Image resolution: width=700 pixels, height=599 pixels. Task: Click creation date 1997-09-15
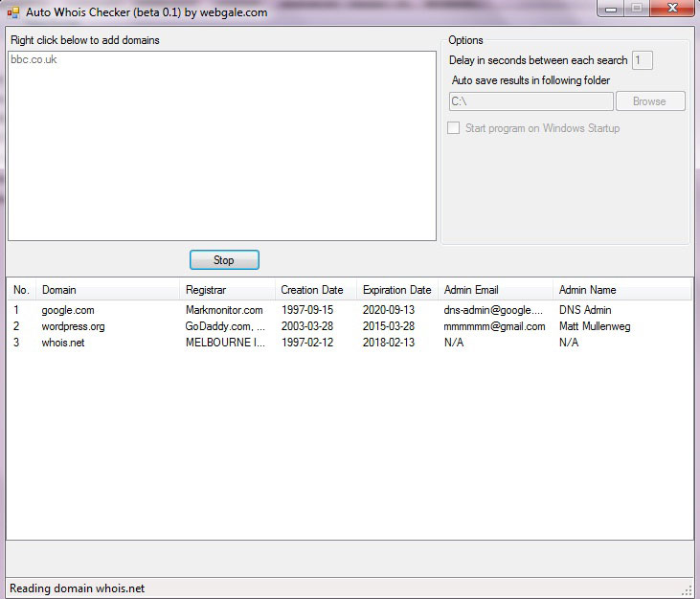[x=307, y=310]
